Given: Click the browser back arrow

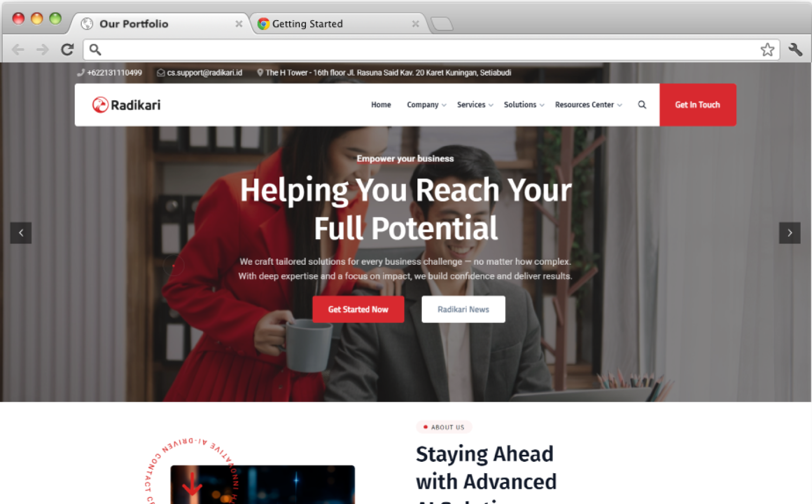Looking at the screenshot, I should [x=18, y=50].
